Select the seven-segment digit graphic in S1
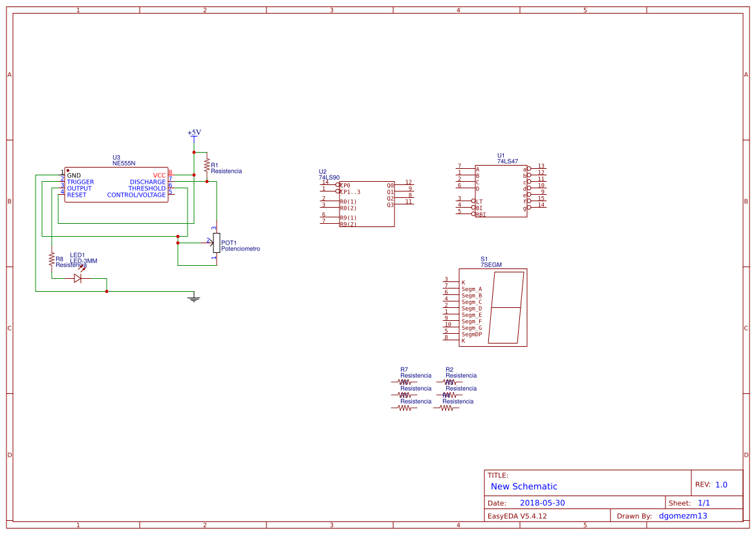This screenshot has height=535, width=756. 506,307
